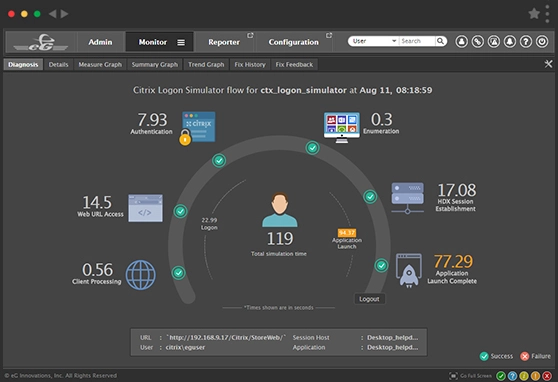Close diagnosis panel with tools X icon

pyautogui.click(x=548, y=64)
